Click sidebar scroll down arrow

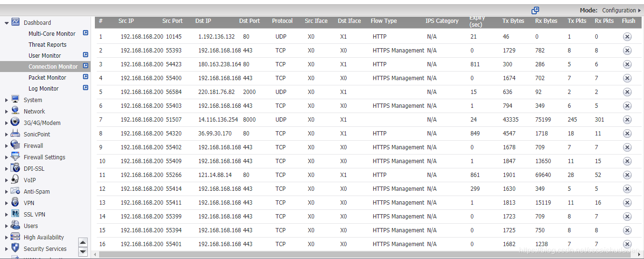tap(83, 251)
